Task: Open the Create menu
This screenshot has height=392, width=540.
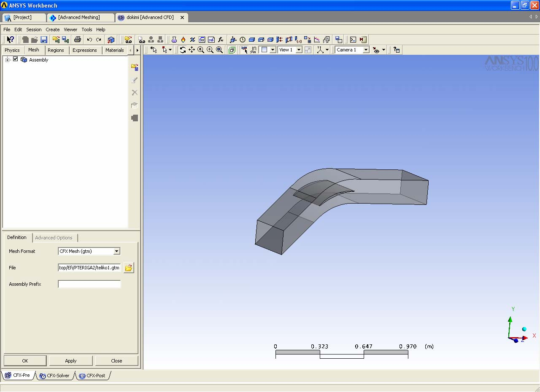Action: point(53,30)
